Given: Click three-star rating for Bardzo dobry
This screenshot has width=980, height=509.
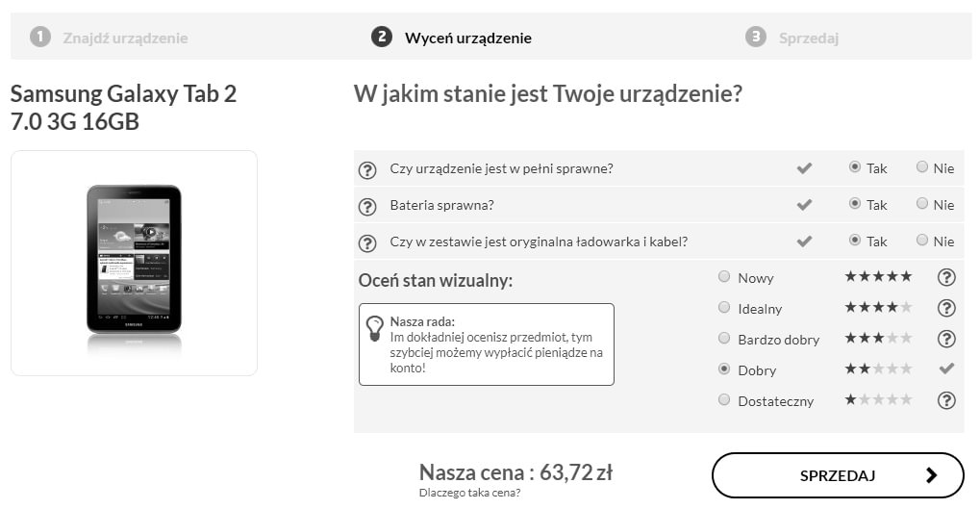Looking at the screenshot, I should [878, 339].
